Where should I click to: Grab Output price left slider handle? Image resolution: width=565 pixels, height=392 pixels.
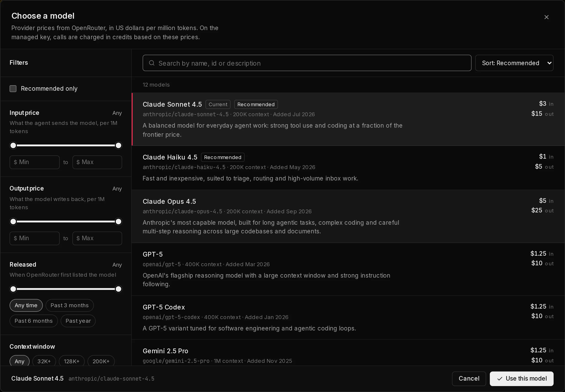click(x=13, y=222)
